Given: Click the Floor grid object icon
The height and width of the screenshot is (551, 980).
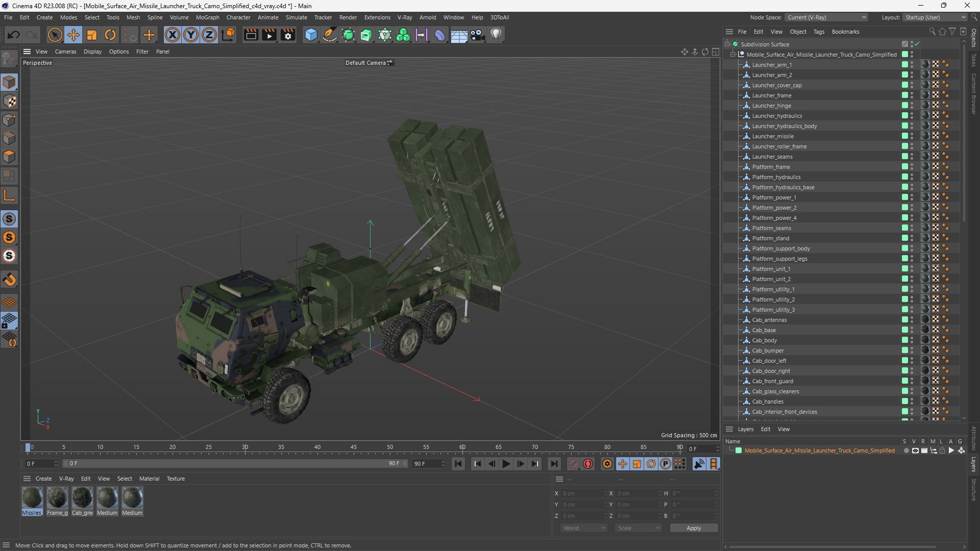Looking at the screenshot, I should tap(459, 35).
